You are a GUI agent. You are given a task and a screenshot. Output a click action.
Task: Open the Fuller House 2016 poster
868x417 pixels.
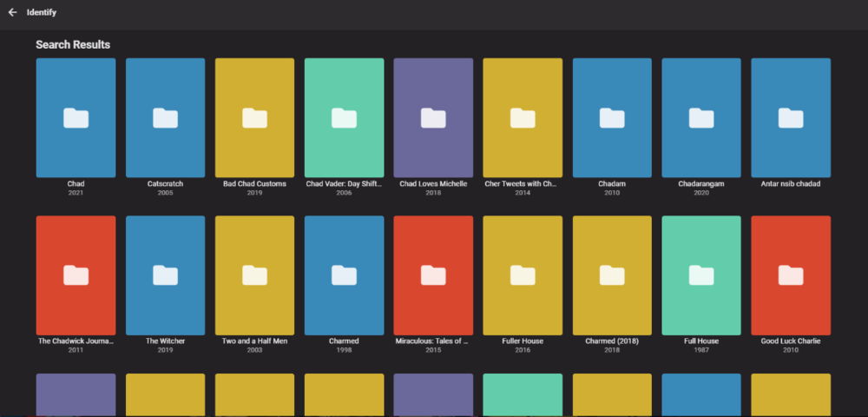point(523,275)
